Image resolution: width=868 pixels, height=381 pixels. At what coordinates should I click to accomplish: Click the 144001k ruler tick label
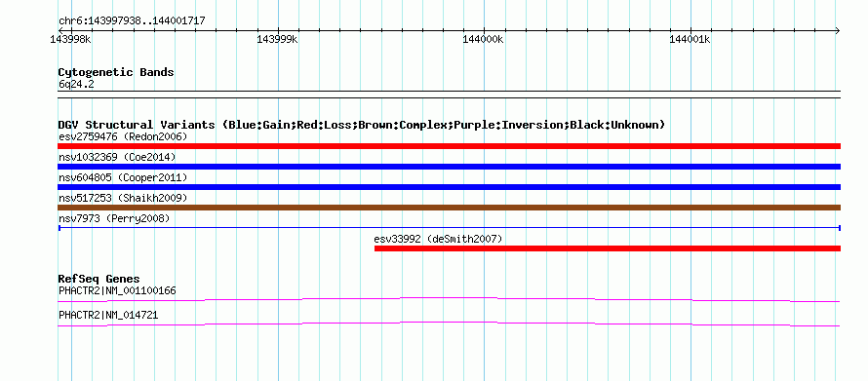click(x=690, y=39)
